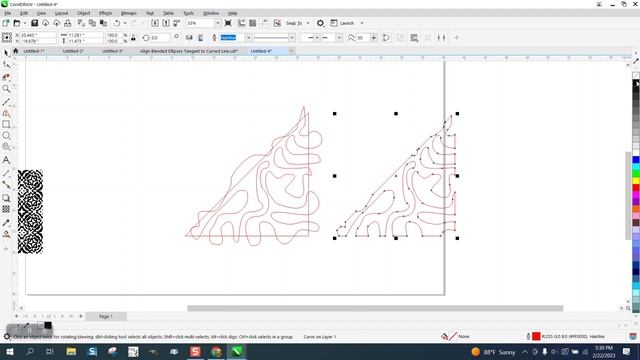Select the Freehand drawing tool
This screenshot has height=360, width=640.
point(7,102)
